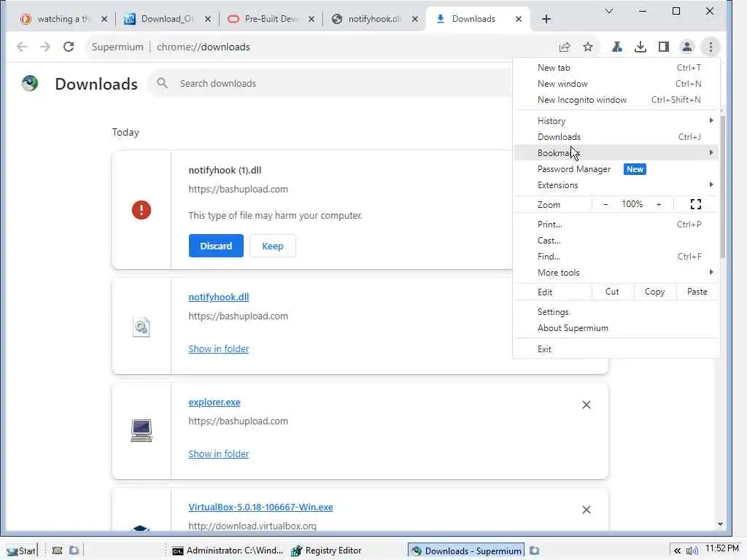
Task: Click Paste in the Edit row
Action: click(697, 292)
